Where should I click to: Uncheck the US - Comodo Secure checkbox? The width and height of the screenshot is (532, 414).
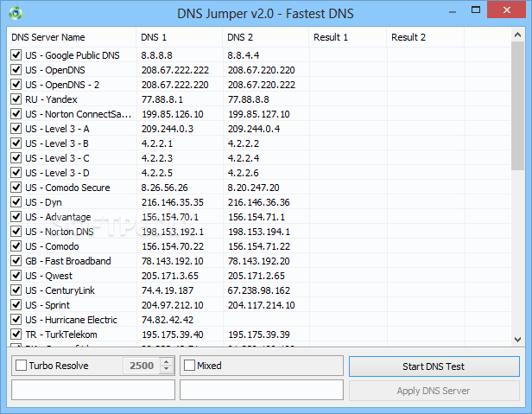click(x=16, y=188)
